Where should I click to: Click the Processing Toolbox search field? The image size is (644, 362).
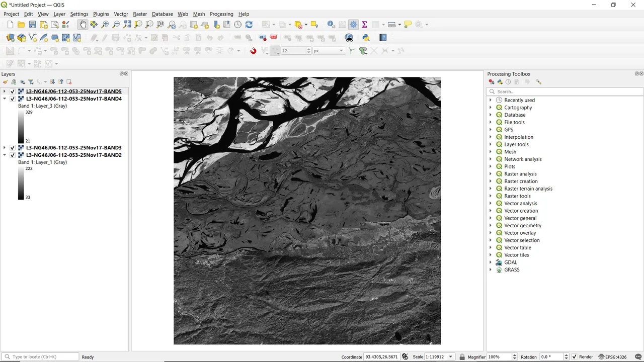point(565,92)
